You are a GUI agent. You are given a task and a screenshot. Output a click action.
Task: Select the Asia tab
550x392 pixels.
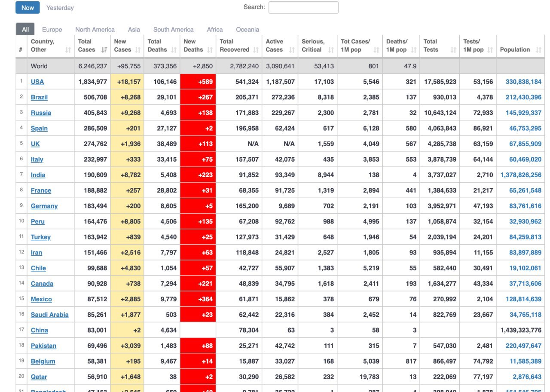(x=134, y=30)
